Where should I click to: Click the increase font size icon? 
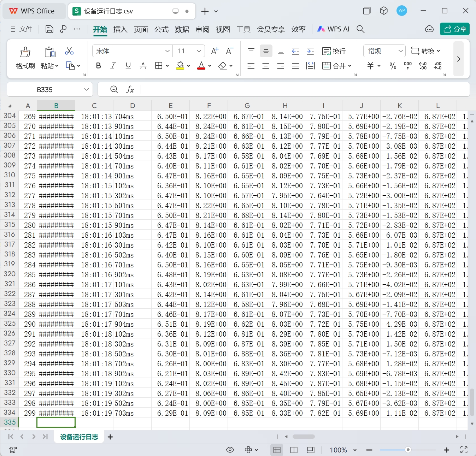214,51
